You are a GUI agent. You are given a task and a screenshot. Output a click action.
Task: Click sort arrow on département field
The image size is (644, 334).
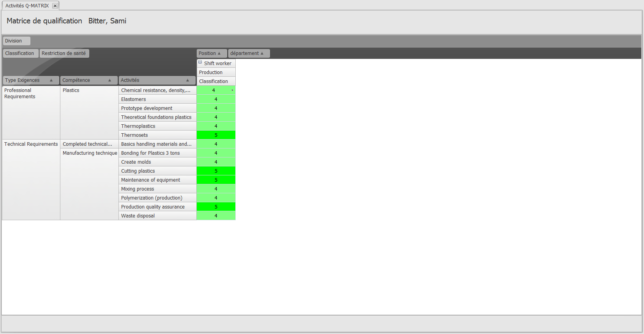tap(262, 53)
